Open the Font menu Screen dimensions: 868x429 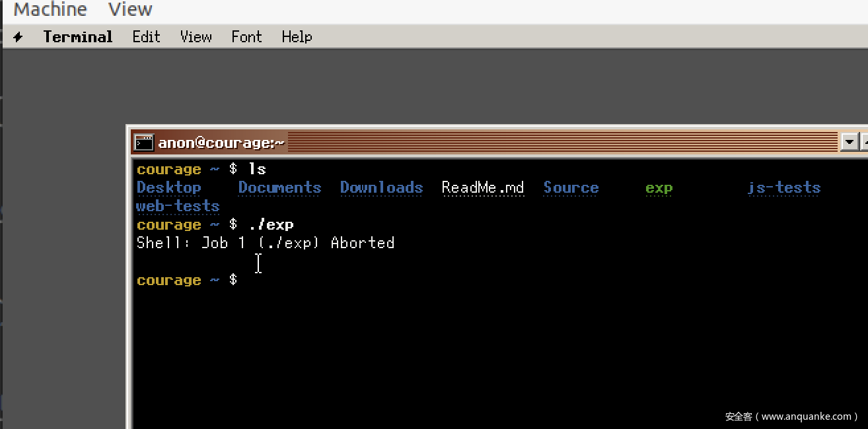(246, 37)
